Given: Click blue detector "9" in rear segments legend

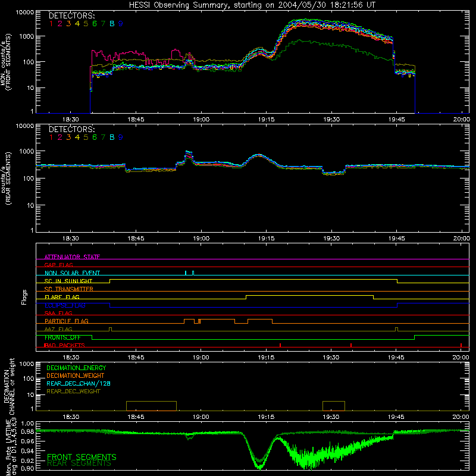Looking at the screenshot, I should click(x=121, y=137).
